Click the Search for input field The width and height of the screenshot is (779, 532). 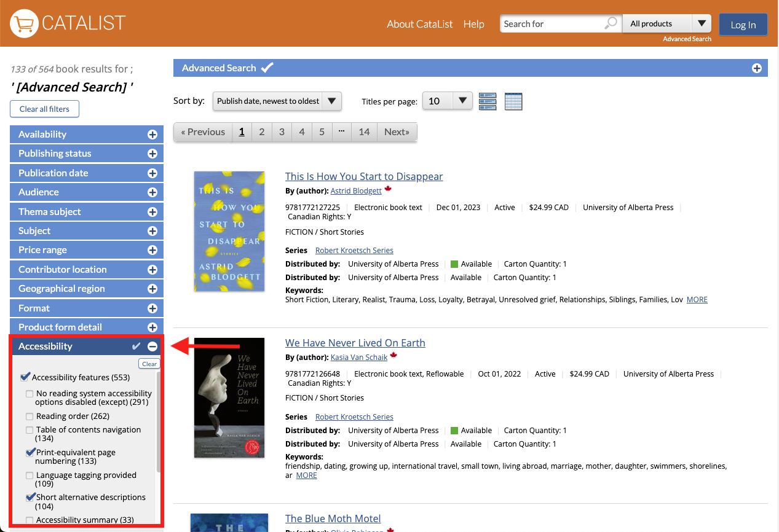coord(552,24)
